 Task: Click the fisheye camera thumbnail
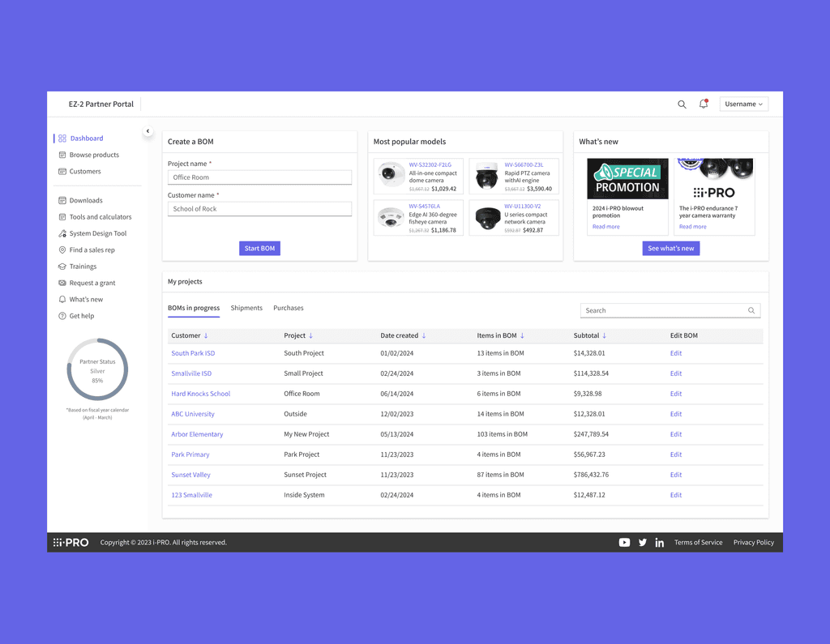tap(391, 217)
